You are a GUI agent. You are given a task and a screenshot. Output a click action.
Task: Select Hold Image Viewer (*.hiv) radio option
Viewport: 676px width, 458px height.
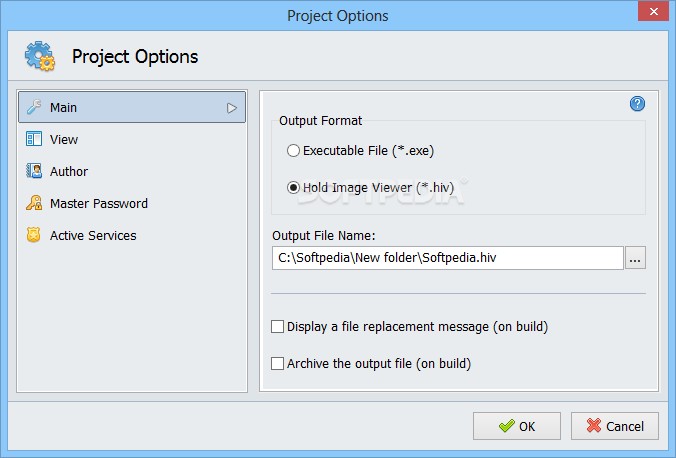pos(293,188)
